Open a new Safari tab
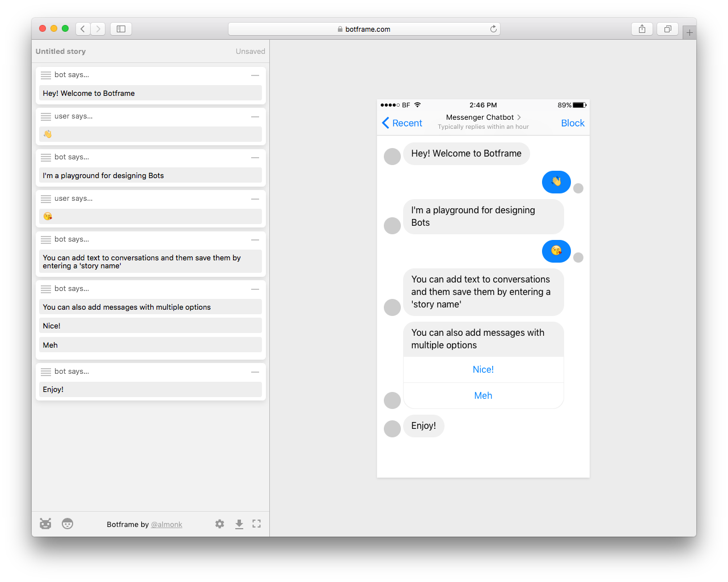 [689, 33]
